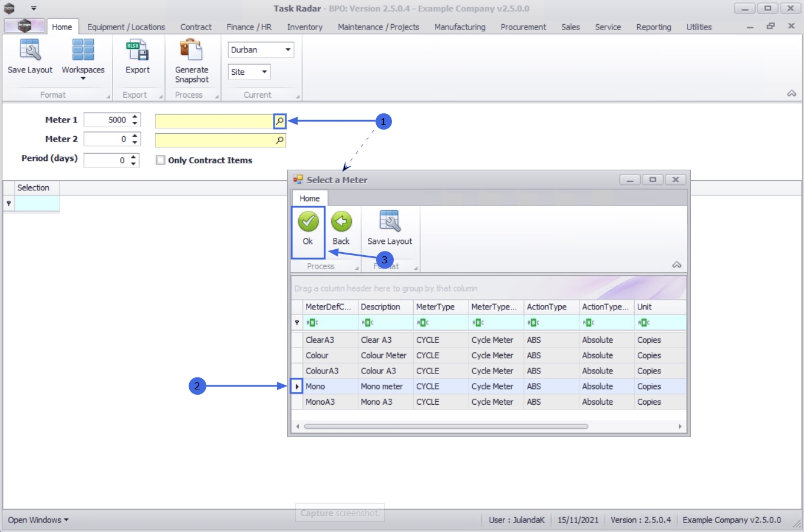The image size is (804, 532).
Task: Click the Selection column header
Action: pos(37,188)
